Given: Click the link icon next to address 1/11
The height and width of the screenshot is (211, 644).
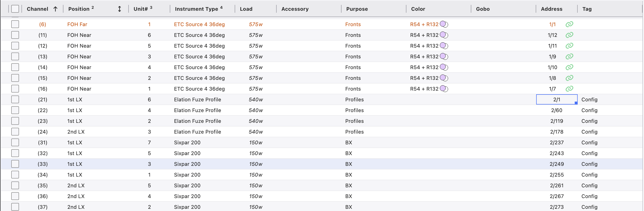Looking at the screenshot, I should [x=569, y=46].
